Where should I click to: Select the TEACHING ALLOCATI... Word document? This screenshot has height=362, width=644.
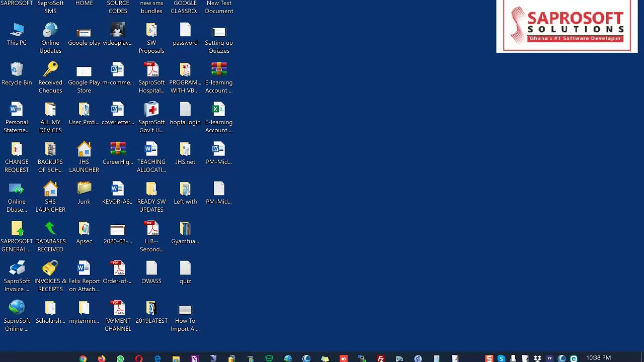(x=151, y=158)
